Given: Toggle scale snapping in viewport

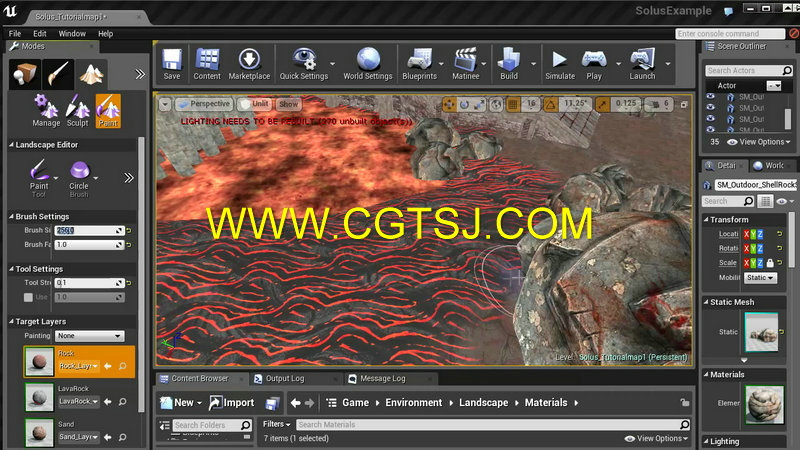Looking at the screenshot, I should (603, 105).
